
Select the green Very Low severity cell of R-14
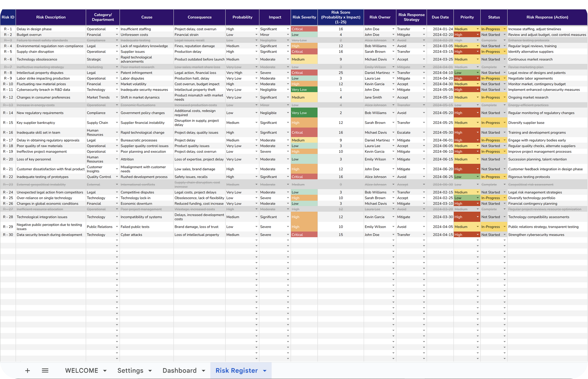pyautogui.click(x=304, y=113)
